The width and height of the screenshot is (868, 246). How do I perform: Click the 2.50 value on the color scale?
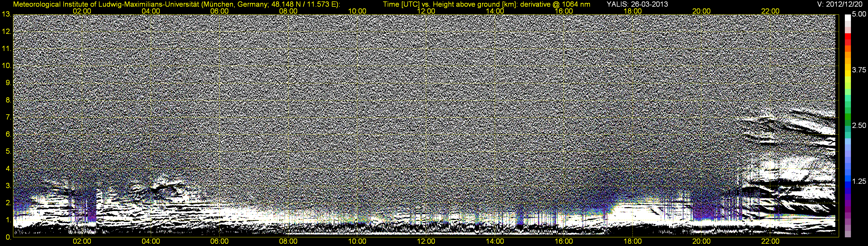[858, 125]
